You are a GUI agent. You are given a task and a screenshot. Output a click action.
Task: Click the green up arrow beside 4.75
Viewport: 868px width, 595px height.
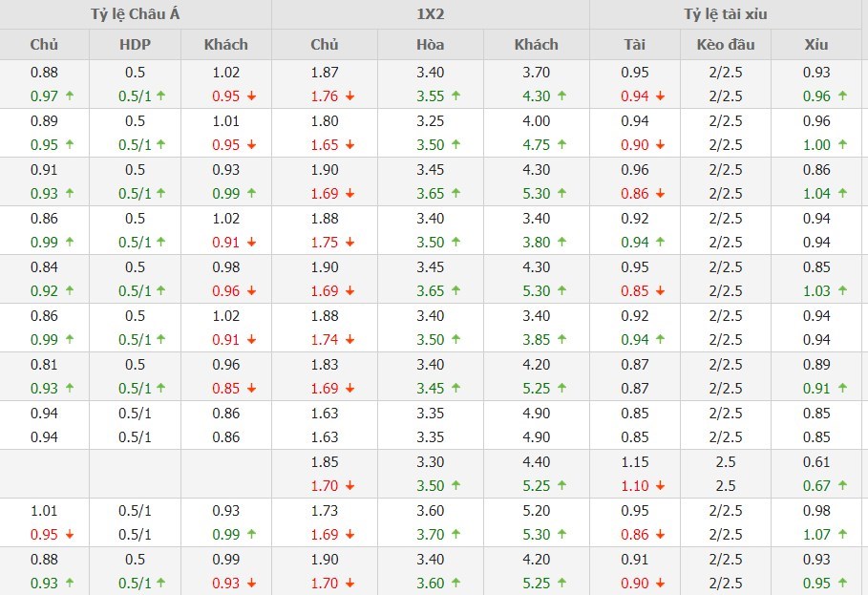[x=561, y=144]
